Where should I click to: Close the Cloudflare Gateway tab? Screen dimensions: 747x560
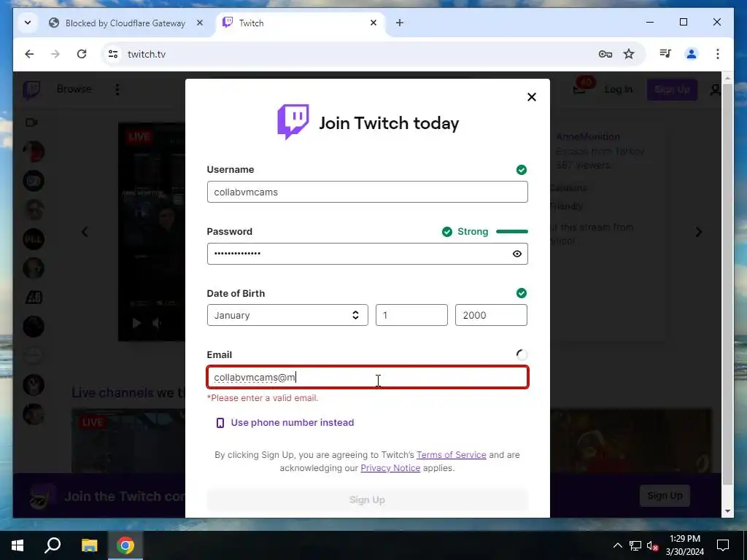[x=200, y=23]
